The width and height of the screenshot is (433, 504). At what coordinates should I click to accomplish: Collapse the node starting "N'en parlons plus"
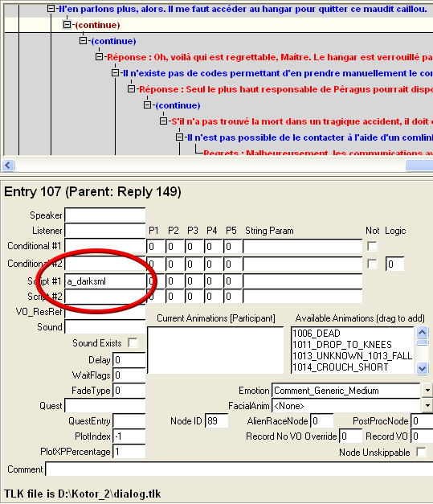coord(51,8)
